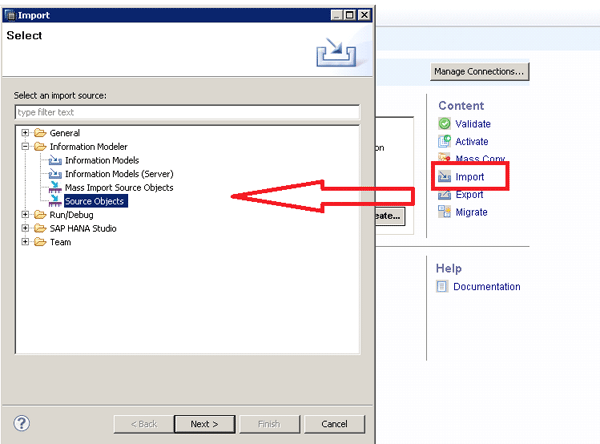Select Information Models (Server) tree item

coord(119,174)
